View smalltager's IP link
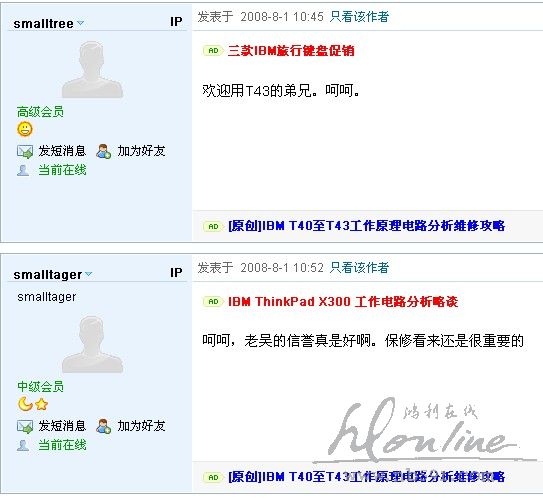543x500 pixels. pyautogui.click(x=176, y=273)
